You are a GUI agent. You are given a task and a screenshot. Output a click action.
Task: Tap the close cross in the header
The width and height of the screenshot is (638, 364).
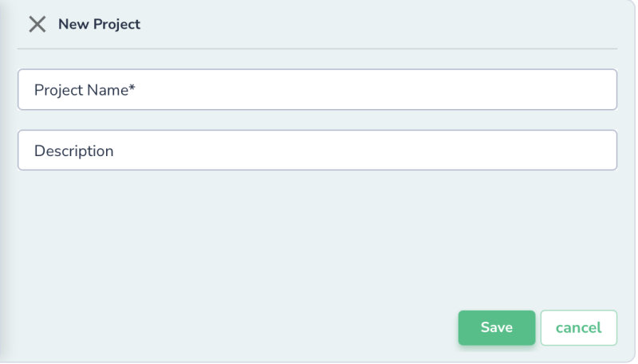(x=37, y=24)
